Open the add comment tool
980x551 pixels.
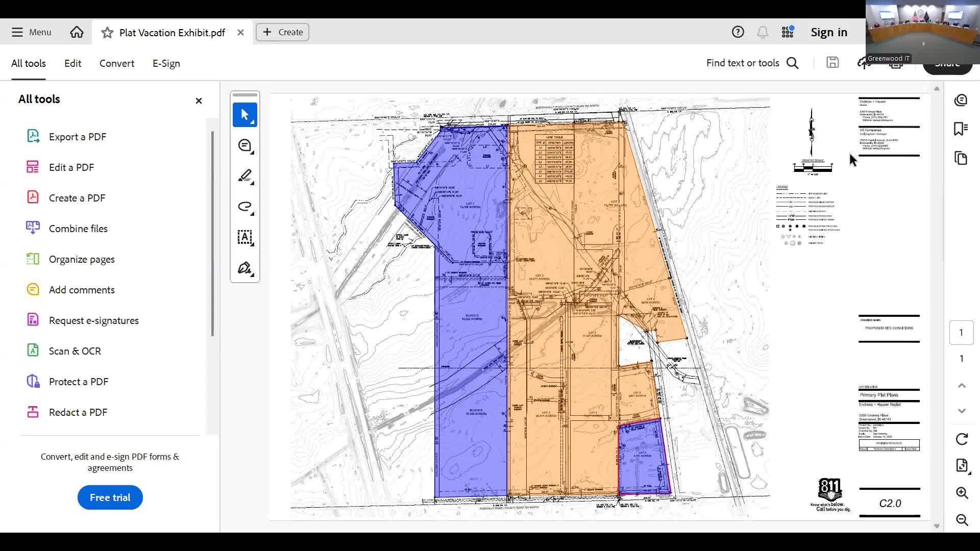tap(244, 146)
